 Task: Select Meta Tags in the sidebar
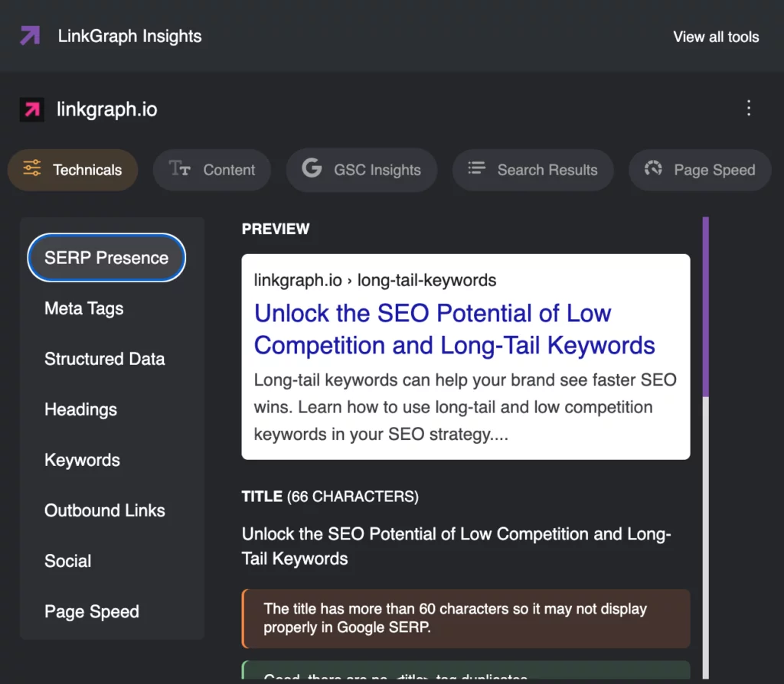pos(84,308)
